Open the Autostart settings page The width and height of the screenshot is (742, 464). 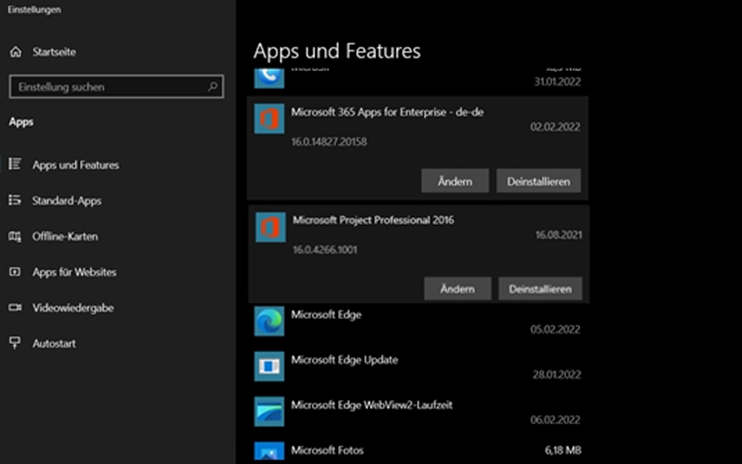54,343
